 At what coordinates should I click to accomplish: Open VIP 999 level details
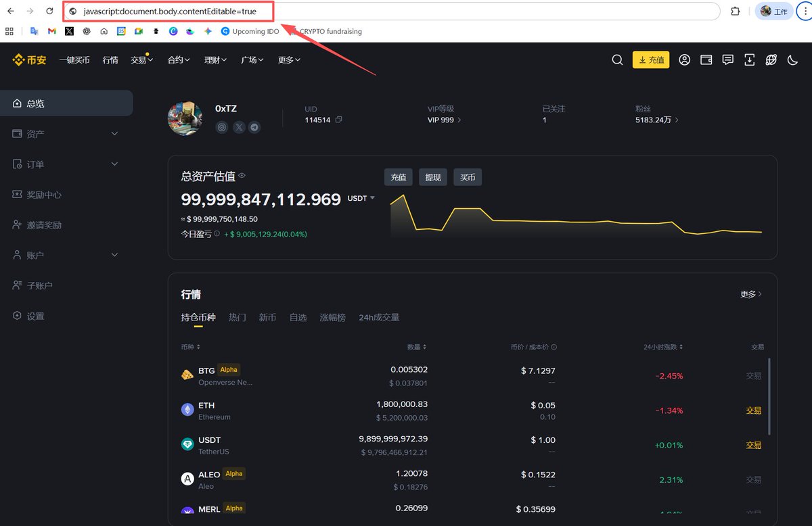[445, 120]
